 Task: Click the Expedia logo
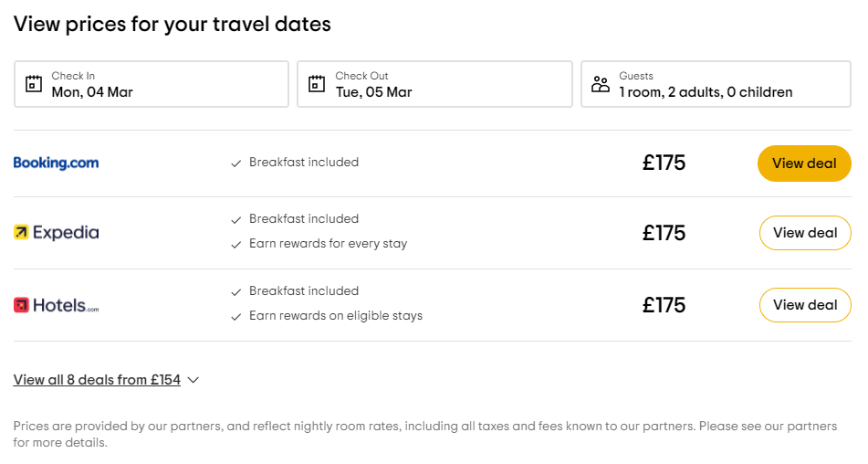(x=56, y=233)
